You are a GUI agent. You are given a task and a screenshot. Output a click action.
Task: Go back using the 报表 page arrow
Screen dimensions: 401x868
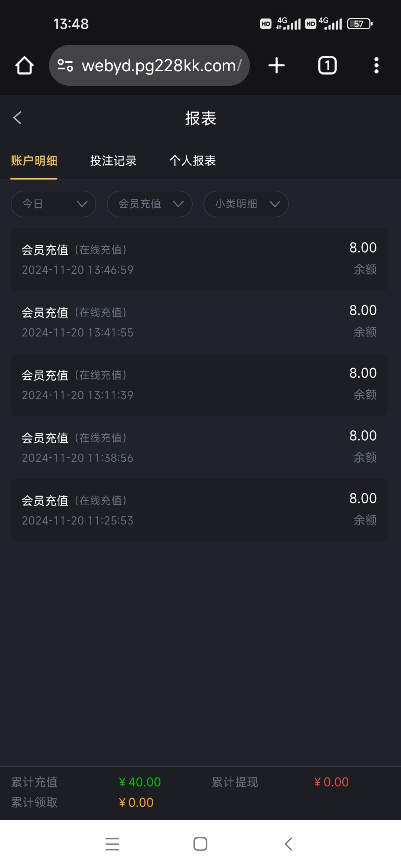tap(17, 118)
